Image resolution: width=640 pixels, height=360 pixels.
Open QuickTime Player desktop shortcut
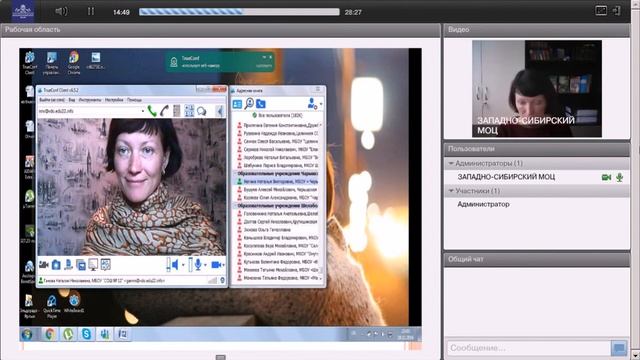[51, 306]
